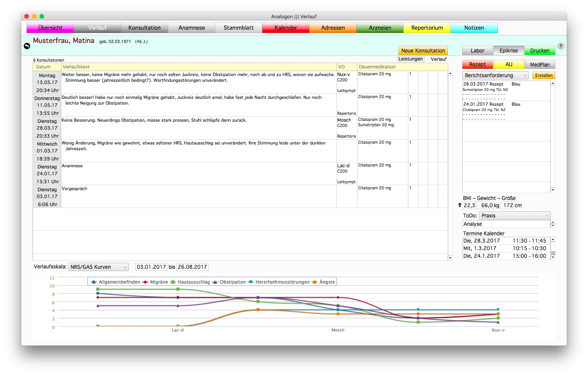Switch to the red Kalender tab
Screen dimensions: 588x376
click(286, 28)
